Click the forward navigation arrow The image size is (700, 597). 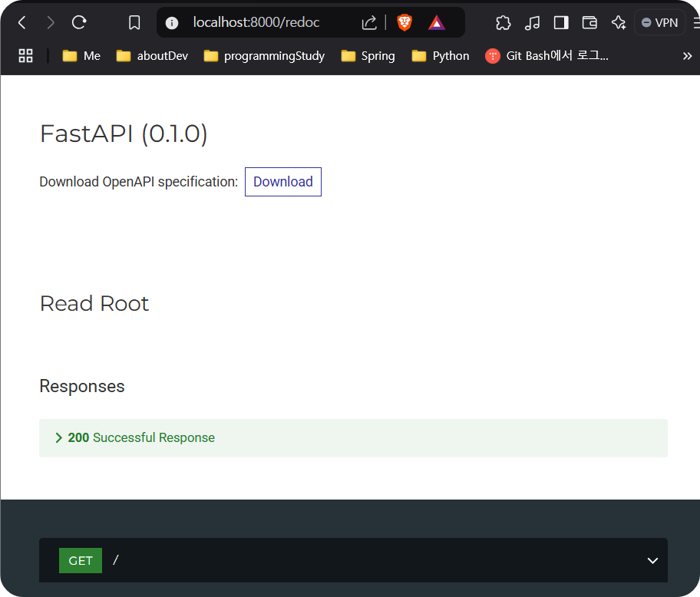tap(51, 22)
